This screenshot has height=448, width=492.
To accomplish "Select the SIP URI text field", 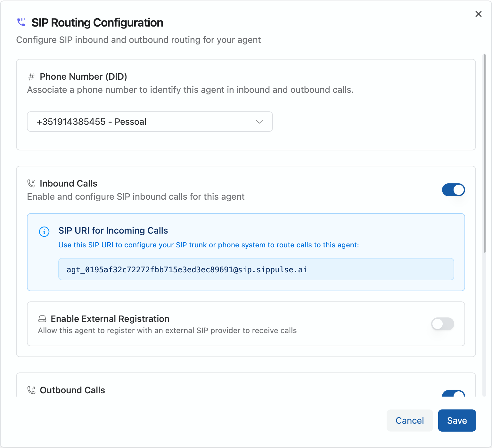I will click(256, 269).
